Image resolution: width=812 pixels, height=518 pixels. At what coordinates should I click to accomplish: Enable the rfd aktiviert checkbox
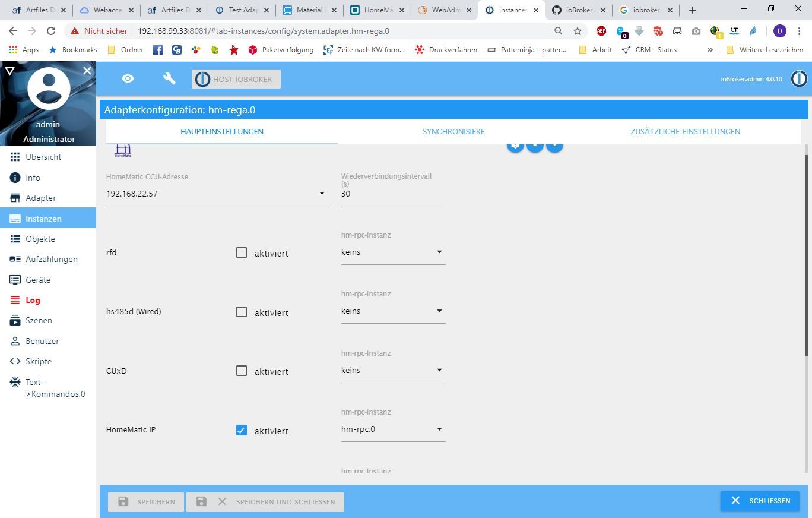241,252
